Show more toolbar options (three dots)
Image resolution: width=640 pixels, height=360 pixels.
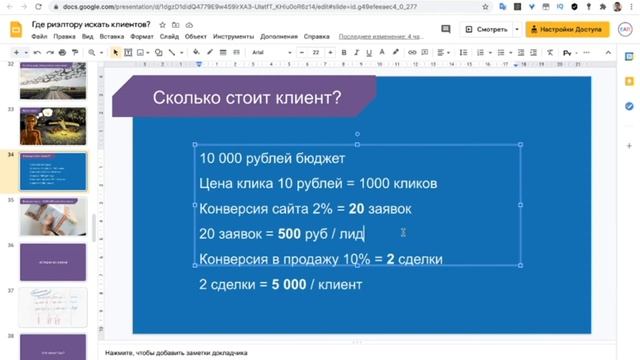[587, 53]
